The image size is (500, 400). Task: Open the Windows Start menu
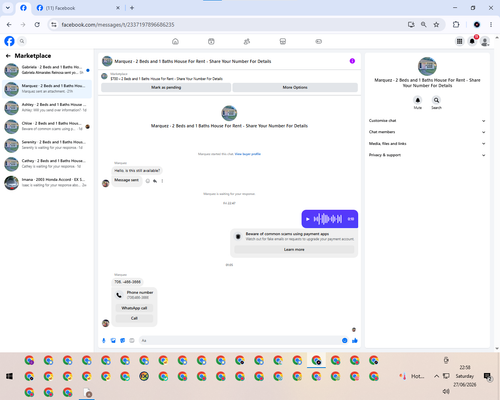click(9, 376)
